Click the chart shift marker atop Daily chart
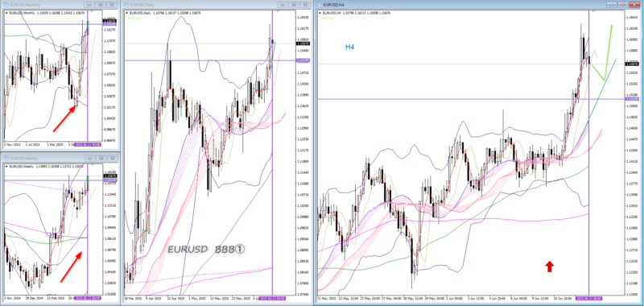Screen dimensions: 644x306 [x=279, y=11]
